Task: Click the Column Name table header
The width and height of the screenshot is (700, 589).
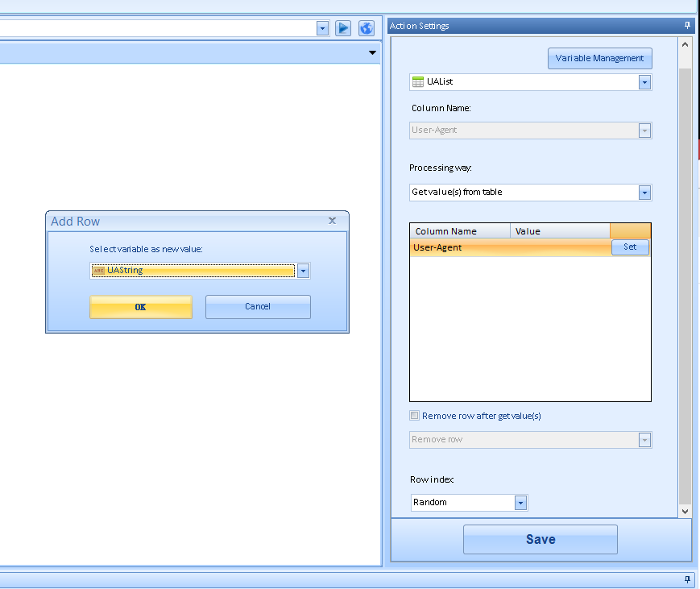Action: (459, 231)
